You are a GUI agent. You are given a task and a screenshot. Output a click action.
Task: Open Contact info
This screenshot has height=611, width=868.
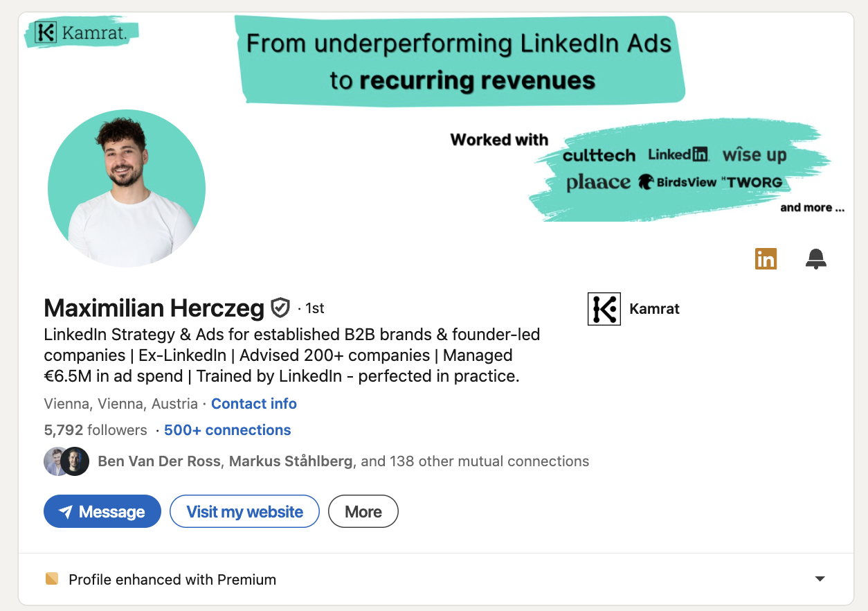click(253, 403)
